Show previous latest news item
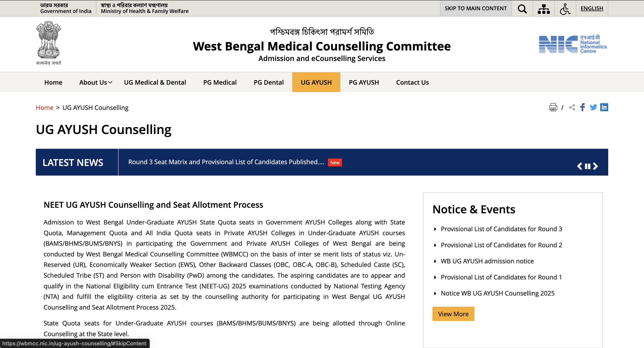 (x=580, y=166)
